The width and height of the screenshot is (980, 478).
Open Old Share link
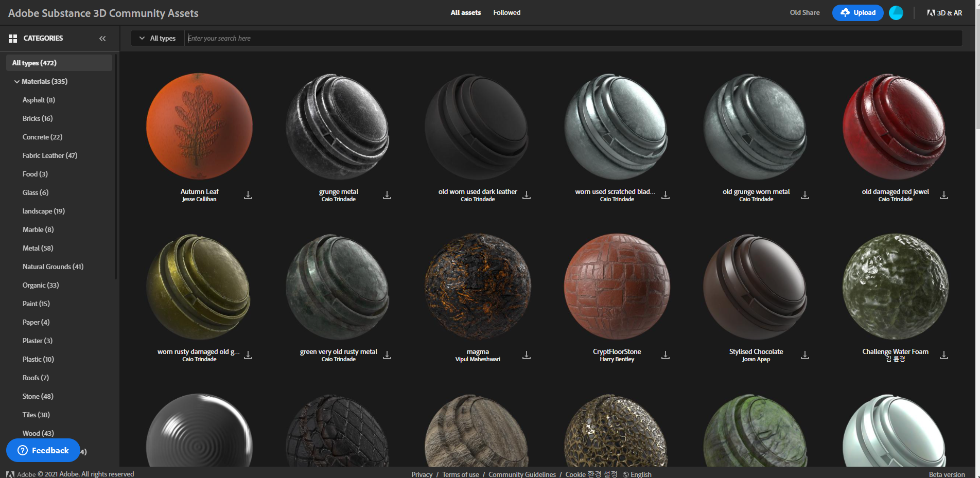point(805,12)
